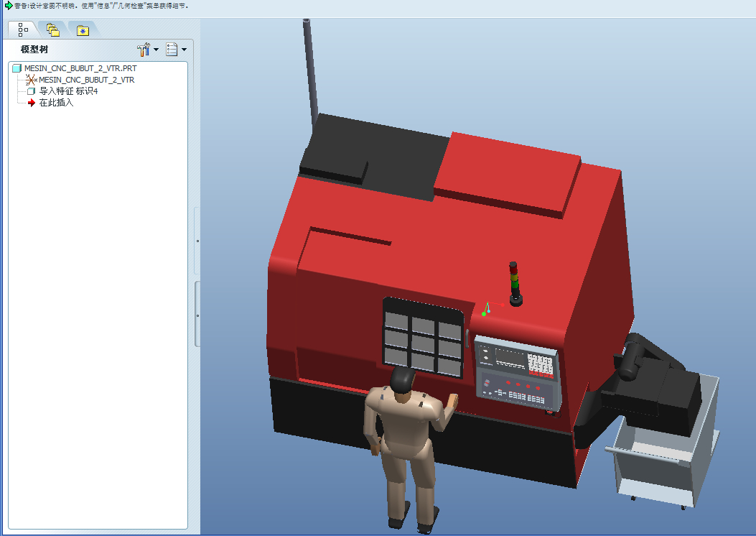Open the Favorites tab with star folder

[83, 30]
